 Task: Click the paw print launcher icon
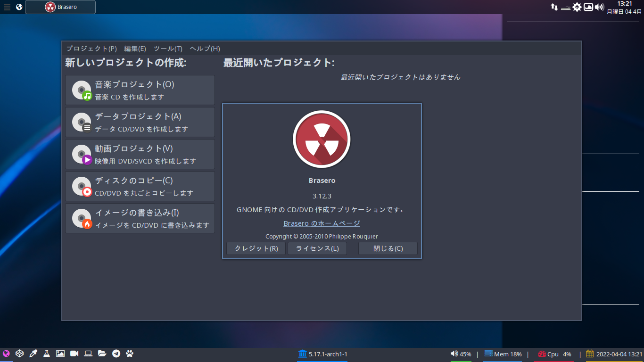click(130, 354)
